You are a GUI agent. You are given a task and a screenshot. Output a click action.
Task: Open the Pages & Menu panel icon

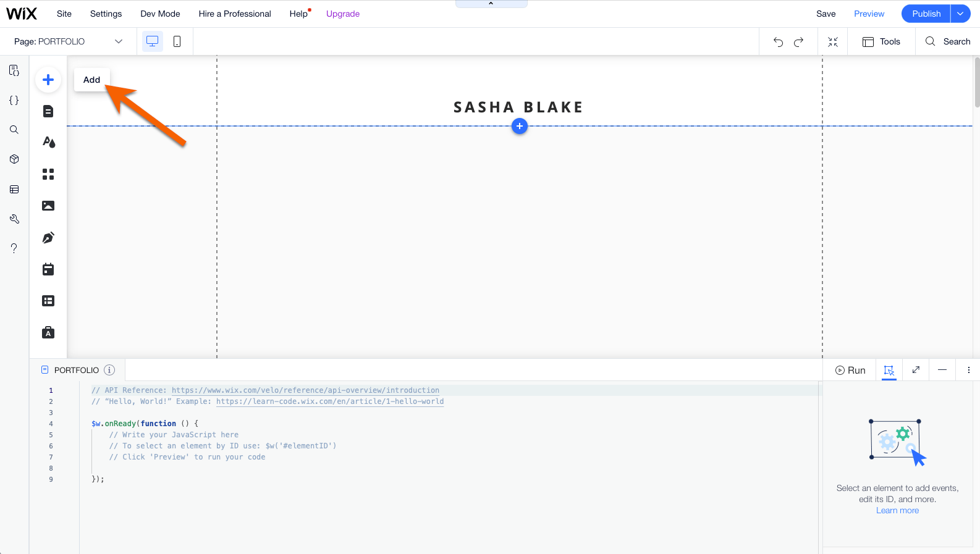(48, 111)
